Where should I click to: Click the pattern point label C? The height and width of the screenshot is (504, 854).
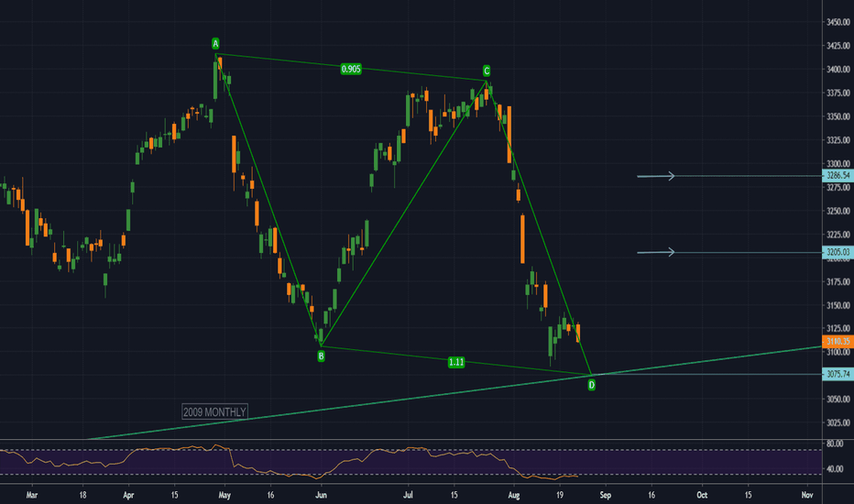pos(487,71)
